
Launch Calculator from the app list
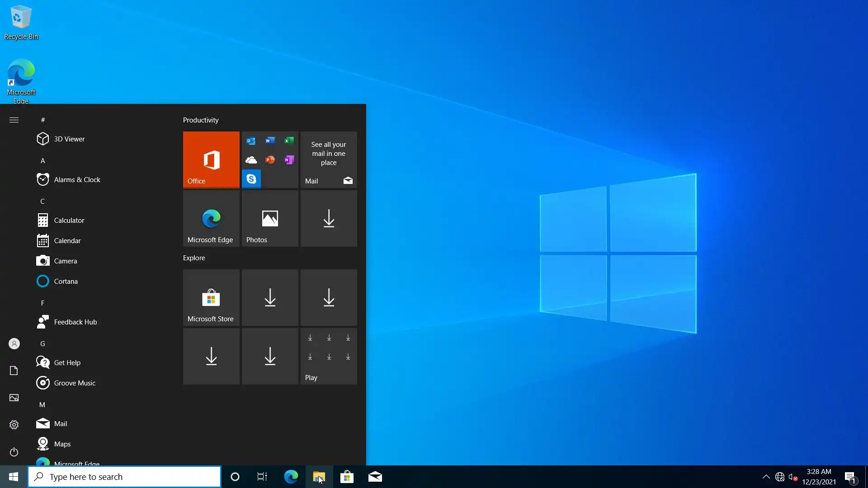click(x=69, y=221)
